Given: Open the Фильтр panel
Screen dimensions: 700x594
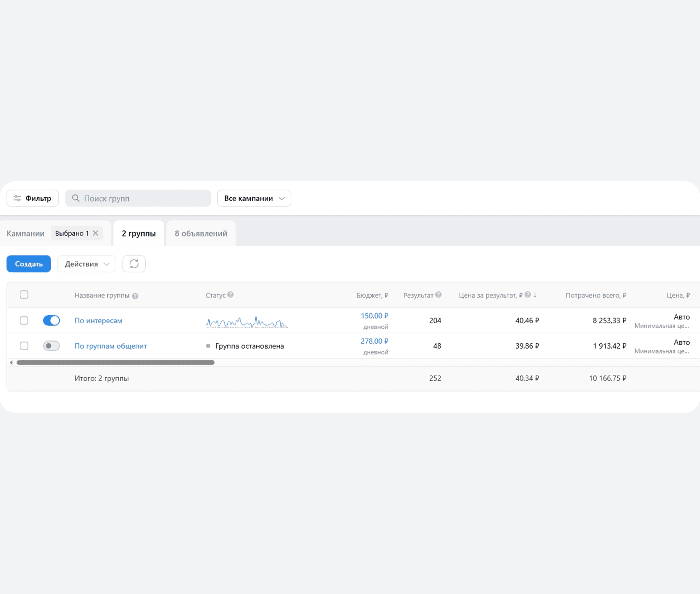Looking at the screenshot, I should 33,198.
